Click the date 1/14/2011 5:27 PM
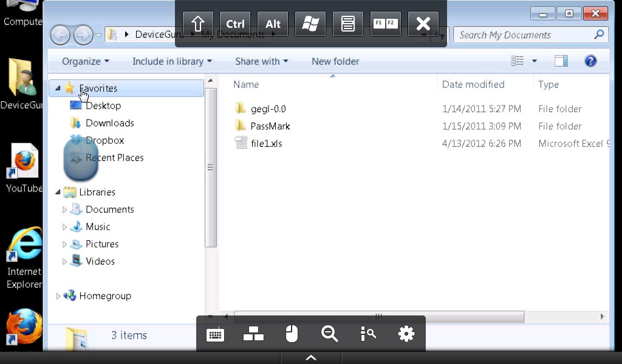 pos(482,109)
